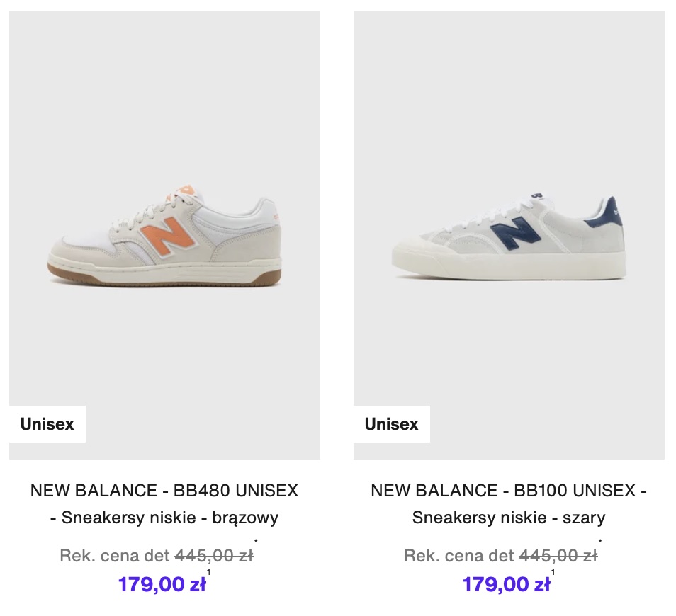Open the NEW BALANCE - BB100 UNISEX title link
This screenshot has height=616, width=676.
click(509, 490)
